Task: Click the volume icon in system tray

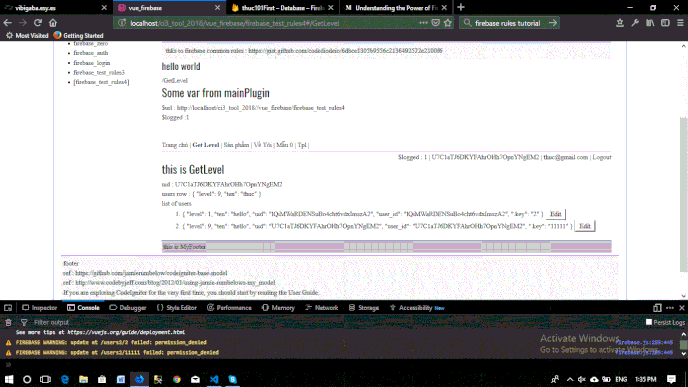Action: pyautogui.click(x=582, y=379)
